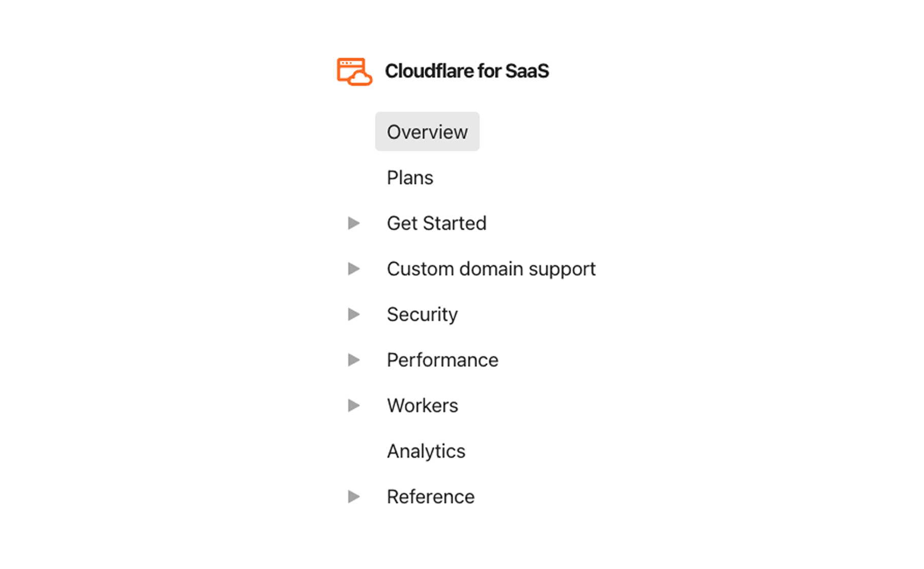Viewport: 924px width, 569px height.
Task: Open the Performance section label
Action: pyautogui.click(x=442, y=360)
